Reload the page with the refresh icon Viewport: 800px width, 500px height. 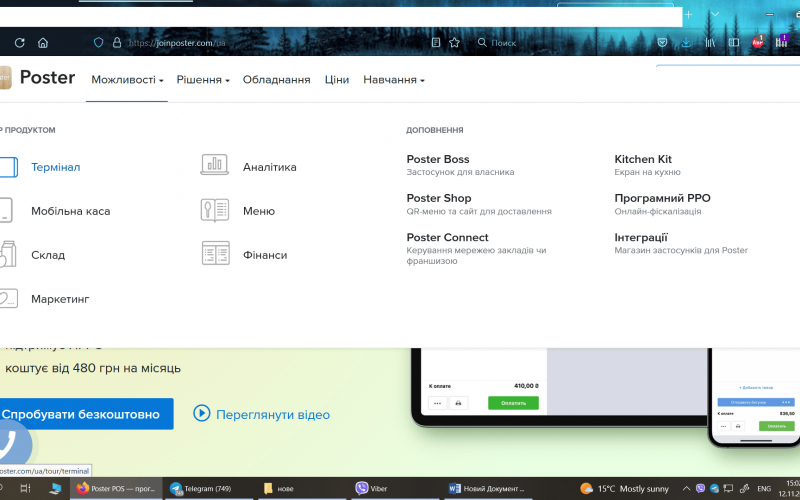(19, 43)
